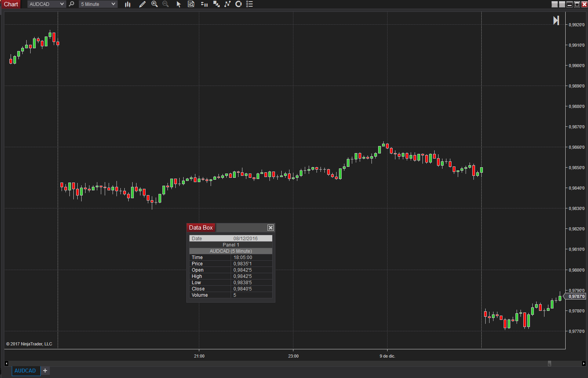Add a new chart tab

coord(45,371)
